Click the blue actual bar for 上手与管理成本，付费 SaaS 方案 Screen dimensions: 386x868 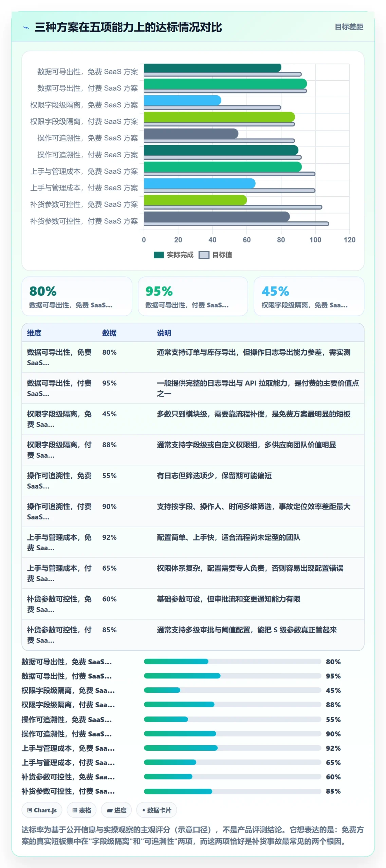pyautogui.click(x=200, y=183)
